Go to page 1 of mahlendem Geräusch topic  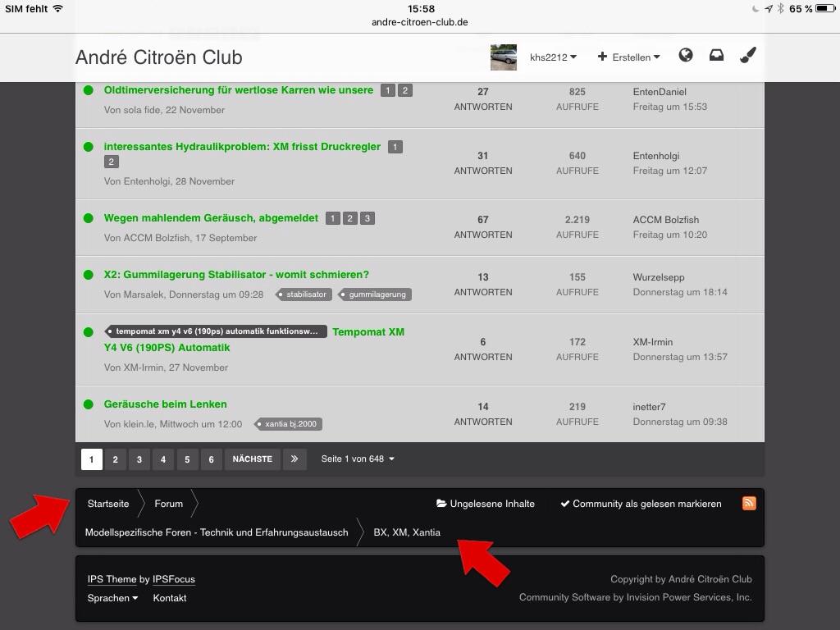(x=333, y=218)
